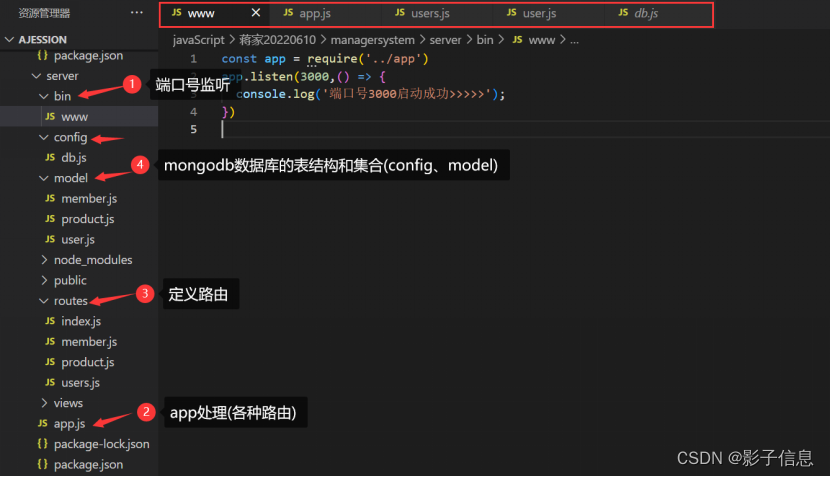Image resolution: width=830 pixels, height=477 pixels.
Task: Click bin breadcrumb segment
Action: click(485, 40)
